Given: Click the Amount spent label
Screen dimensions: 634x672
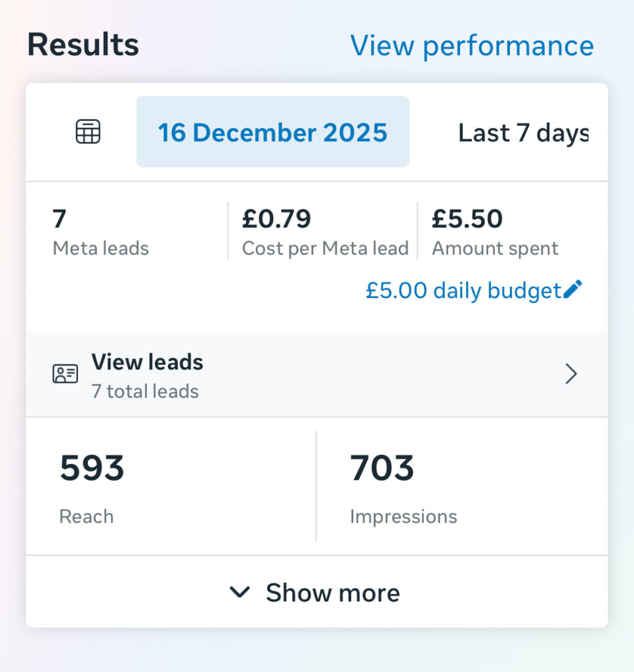Looking at the screenshot, I should (495, 248).
